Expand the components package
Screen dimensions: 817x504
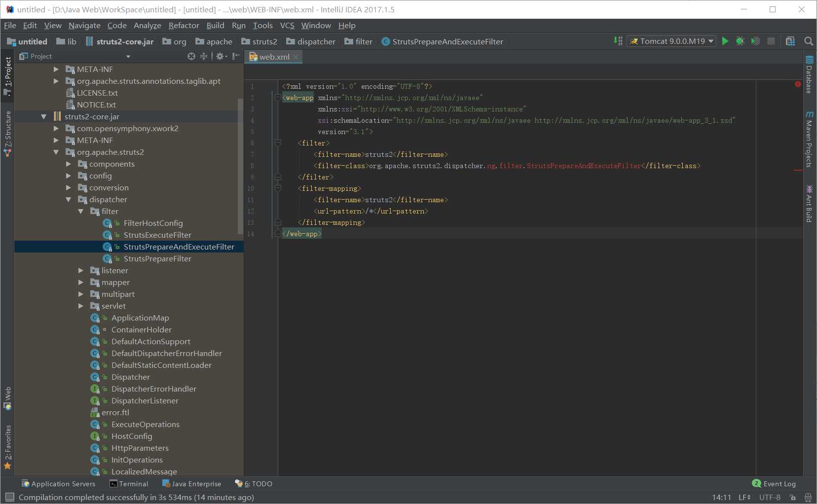click(69, 164)
